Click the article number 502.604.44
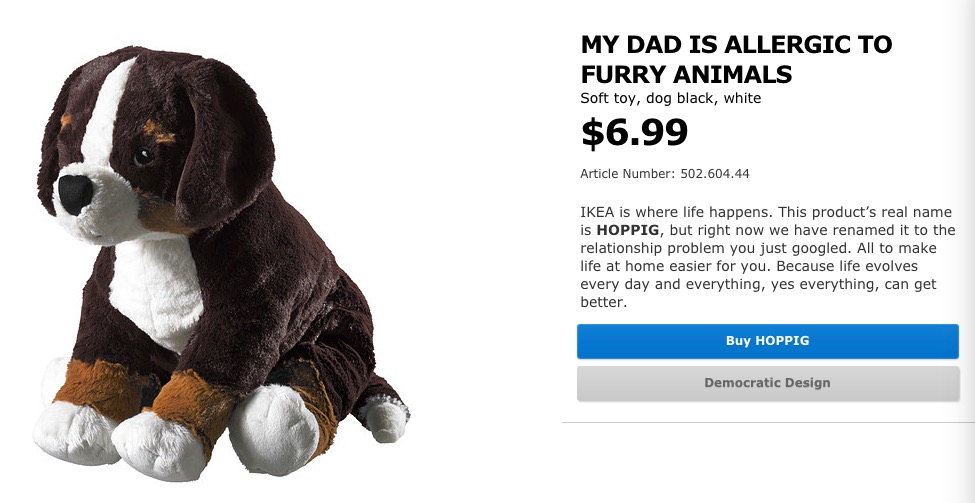Viewport: 975px width, 503px height. [x=715, y=174]
